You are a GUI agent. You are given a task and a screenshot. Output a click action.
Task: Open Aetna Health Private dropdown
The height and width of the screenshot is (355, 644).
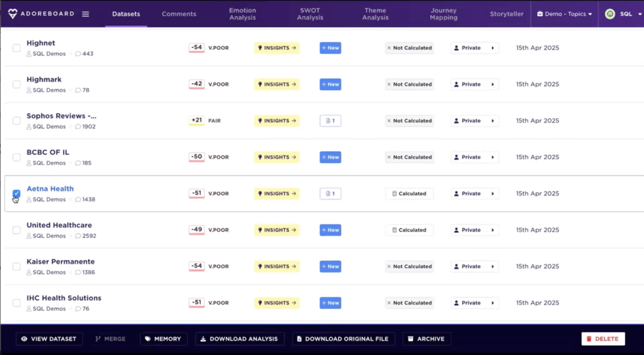[x=475, y=193]
